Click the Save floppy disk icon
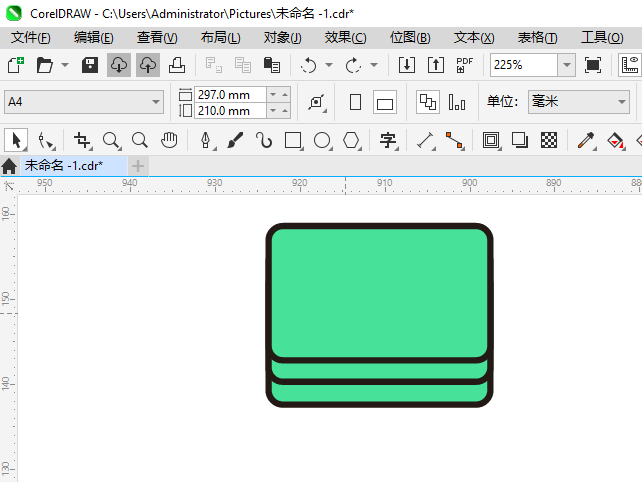642x482 pixels. [90, 65]
